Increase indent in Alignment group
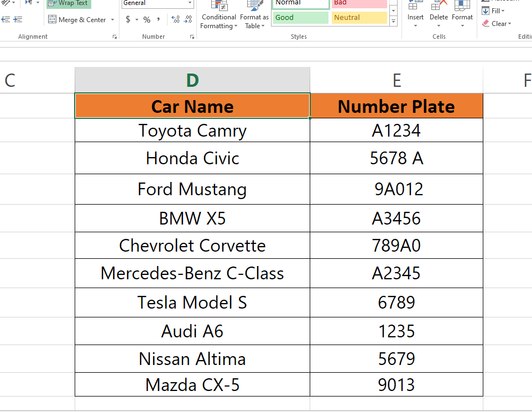The width and height of the screenshot is (532, 412). [x=18, y=20]
